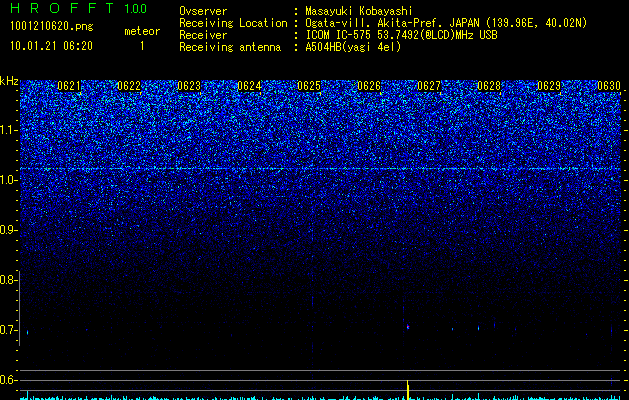The height and width of the screenshot is (400, 629).
Task: Select observer name Masayuki Kobayashi
Action: point(359,11)
